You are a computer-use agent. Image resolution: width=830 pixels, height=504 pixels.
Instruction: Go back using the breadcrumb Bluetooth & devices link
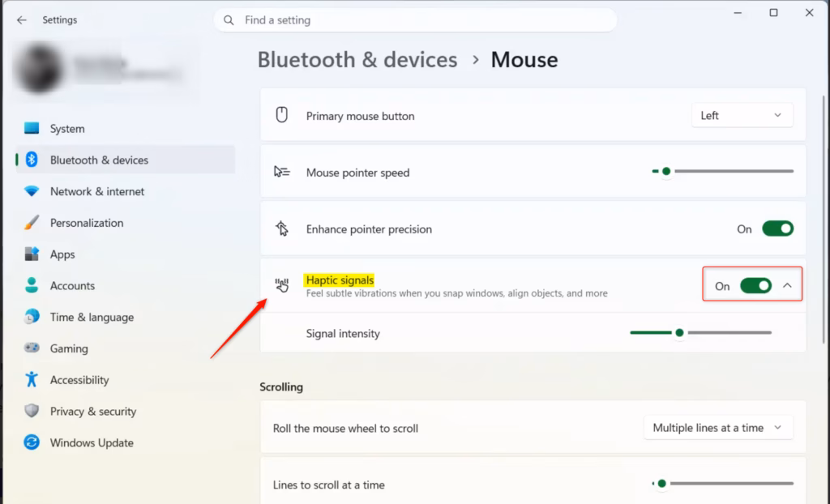[357, 59]
